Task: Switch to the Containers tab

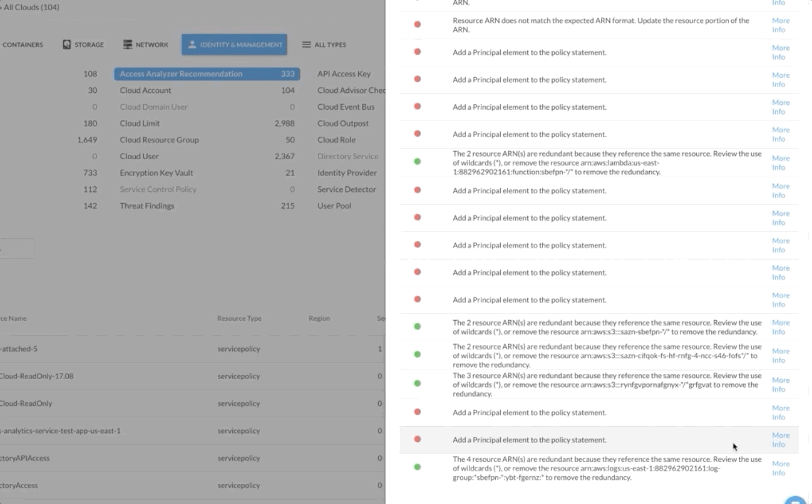Action: click(x=22, y=45)
